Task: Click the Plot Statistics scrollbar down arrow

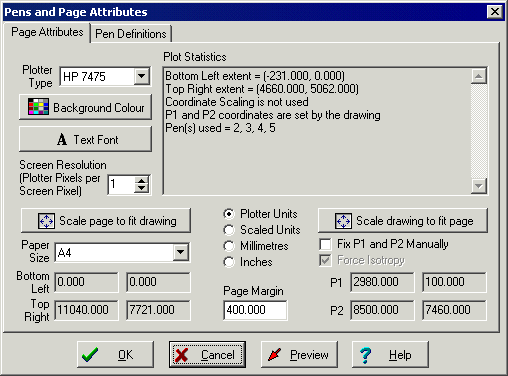Action: (479, 186)
